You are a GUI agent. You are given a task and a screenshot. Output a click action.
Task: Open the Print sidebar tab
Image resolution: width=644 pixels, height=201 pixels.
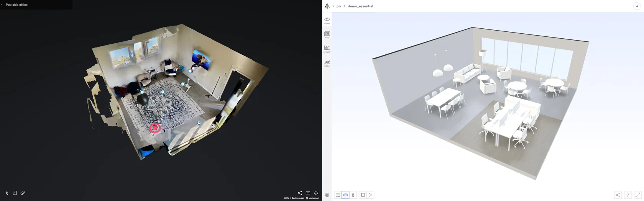point(327,34)
